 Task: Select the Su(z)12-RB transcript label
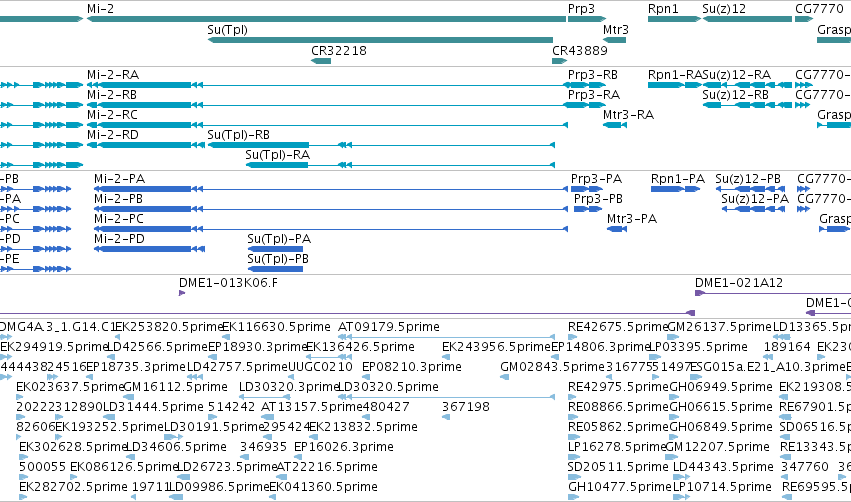click(x=735, y=95)
